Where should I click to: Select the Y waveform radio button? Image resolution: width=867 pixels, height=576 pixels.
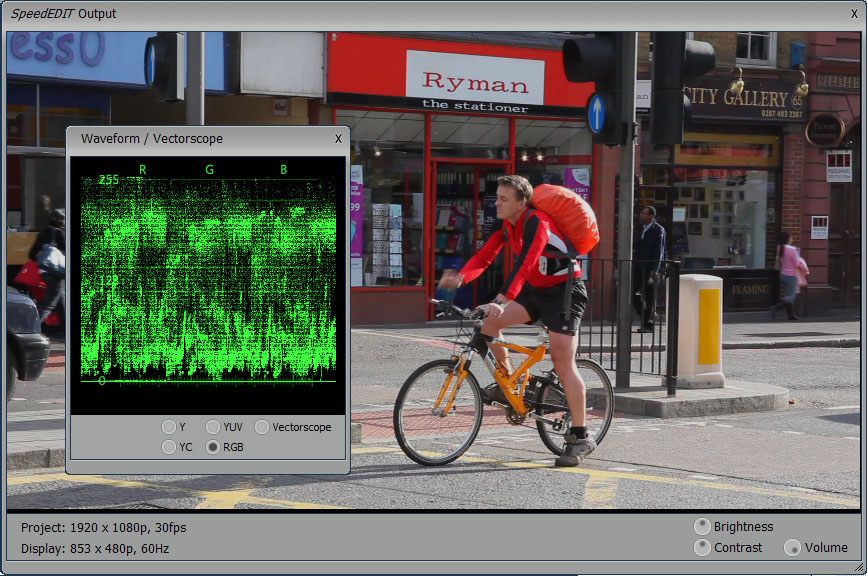169,427
